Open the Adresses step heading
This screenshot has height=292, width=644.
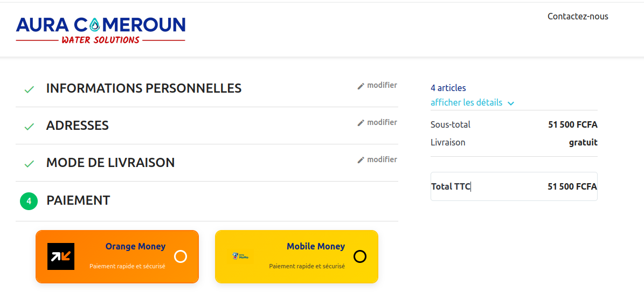point(78,126)
